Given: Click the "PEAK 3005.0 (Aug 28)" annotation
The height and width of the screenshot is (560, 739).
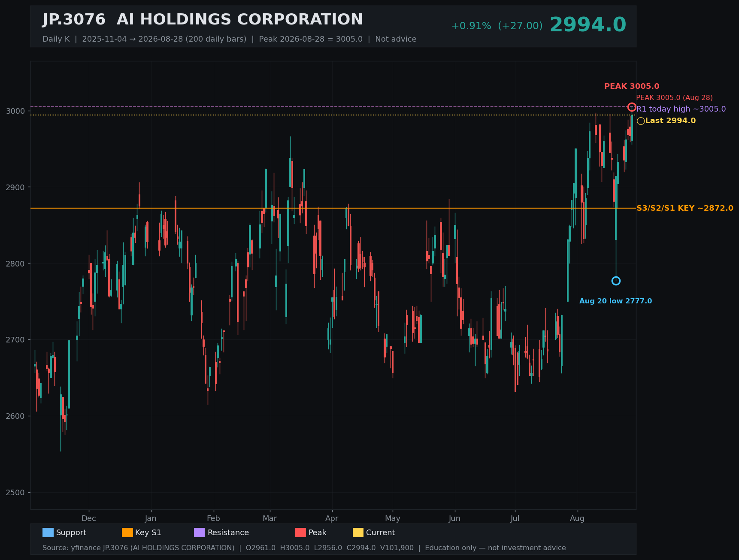Looking at the screenshot, I should (x=674, y=98).
